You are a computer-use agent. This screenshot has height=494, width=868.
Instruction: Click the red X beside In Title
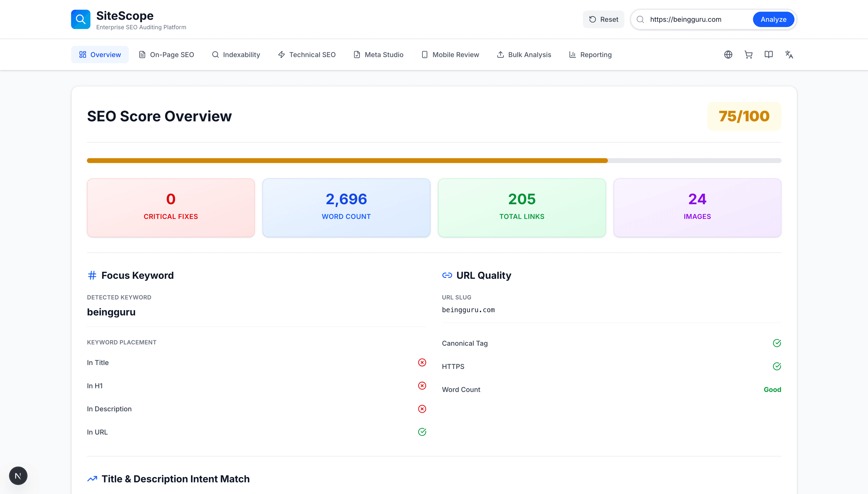(422, 362)
